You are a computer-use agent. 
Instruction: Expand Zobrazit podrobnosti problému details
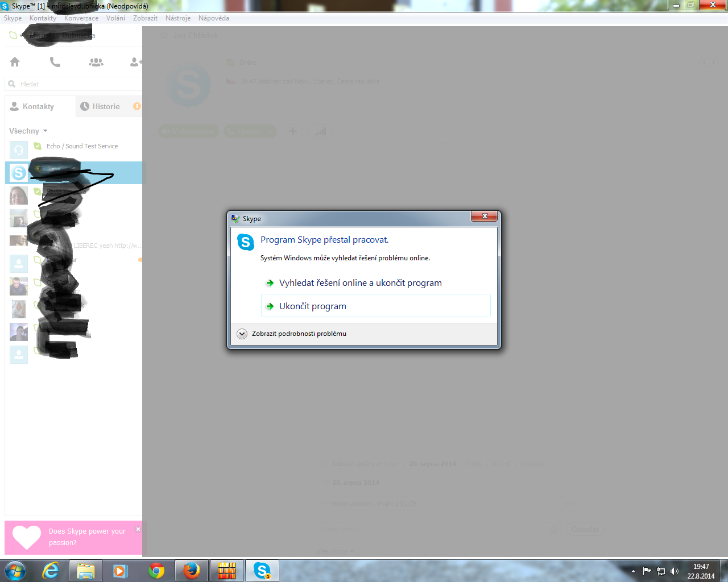(242, 334)
